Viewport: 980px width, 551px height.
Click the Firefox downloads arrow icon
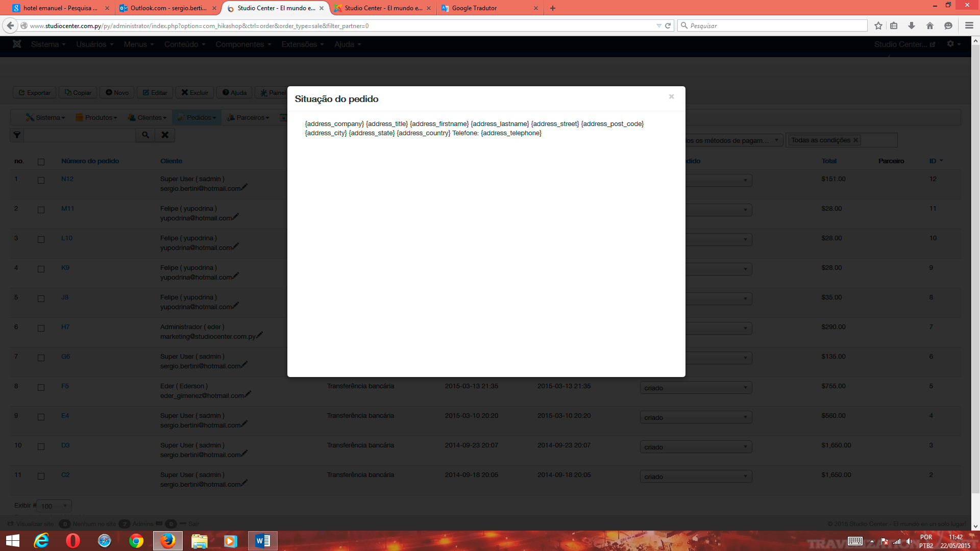point(912,26)
